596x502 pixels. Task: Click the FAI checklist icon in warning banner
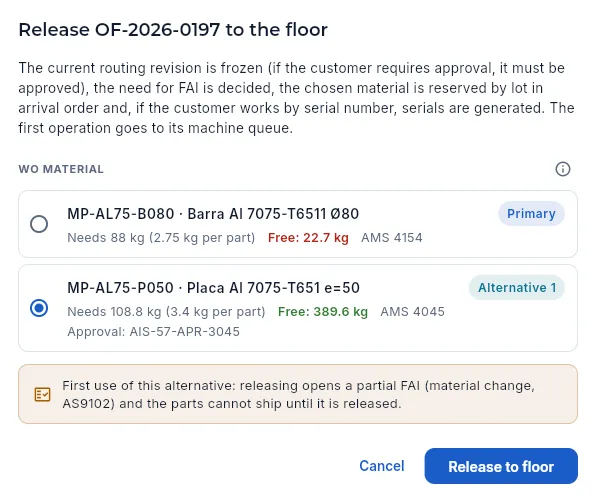tap(42, 394)
